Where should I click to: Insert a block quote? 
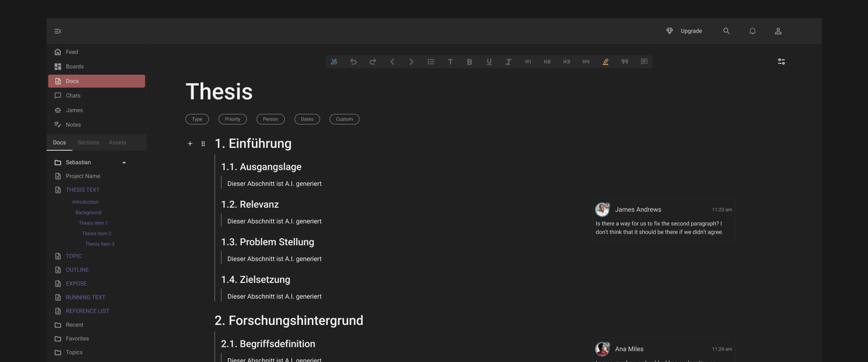[x=625, y=62]
